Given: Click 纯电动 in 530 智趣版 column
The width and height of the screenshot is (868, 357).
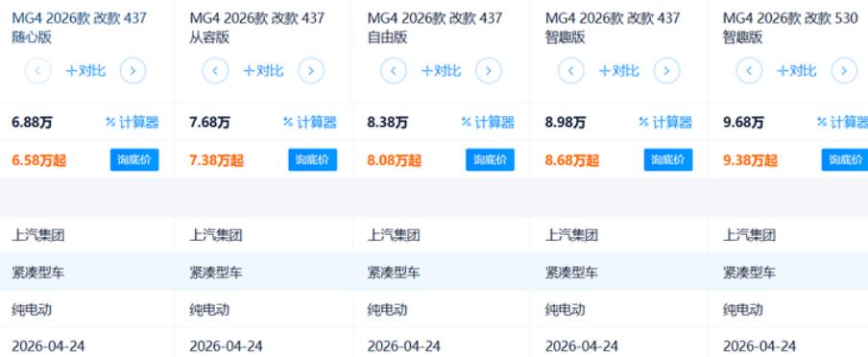Looking at the screenshot, I should [743, 309].
